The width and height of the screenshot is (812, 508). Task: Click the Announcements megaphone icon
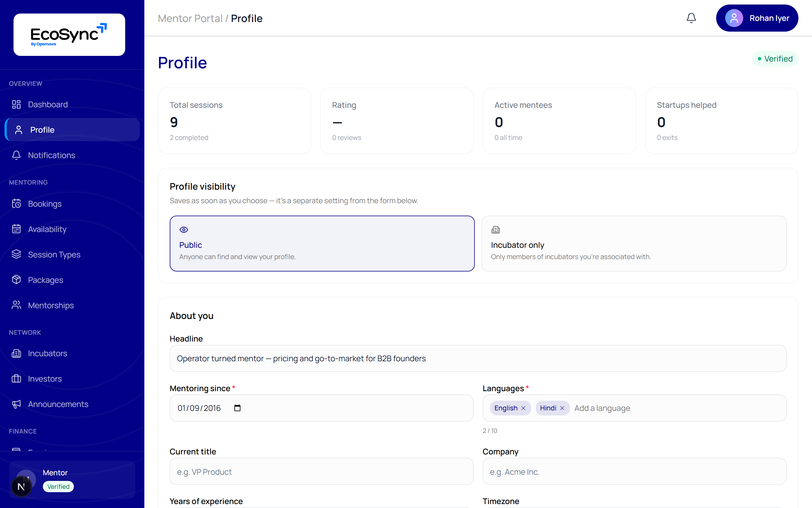coord(16,404)
